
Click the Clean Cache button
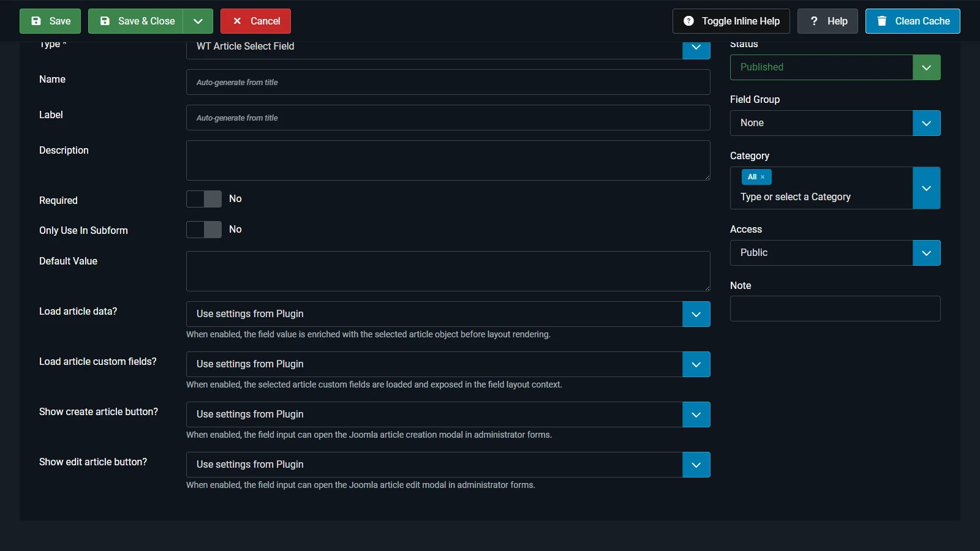[x=912, y=21]
